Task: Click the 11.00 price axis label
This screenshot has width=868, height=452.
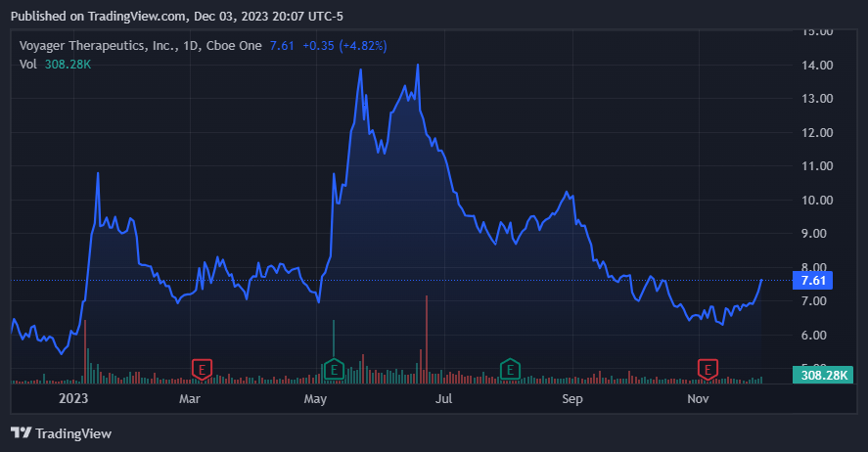Action: [817, 166]
